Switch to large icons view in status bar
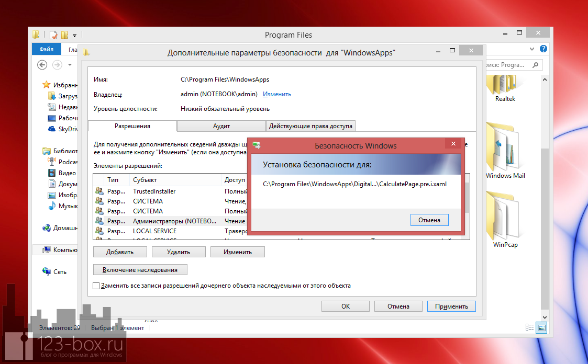The width and height of the screenshot is (588, 364). (541, 328)
